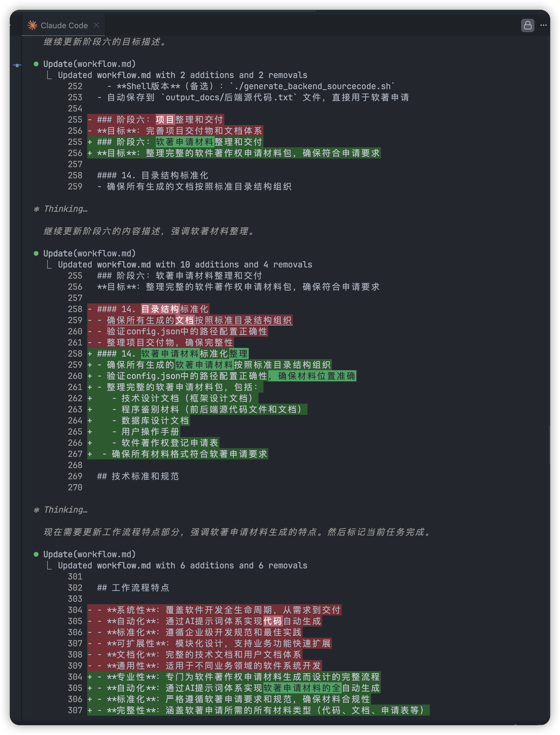The height and width of the screenshot is (735, 560).
Task: Click the lock icon in the header
Action: pos(527,25)
